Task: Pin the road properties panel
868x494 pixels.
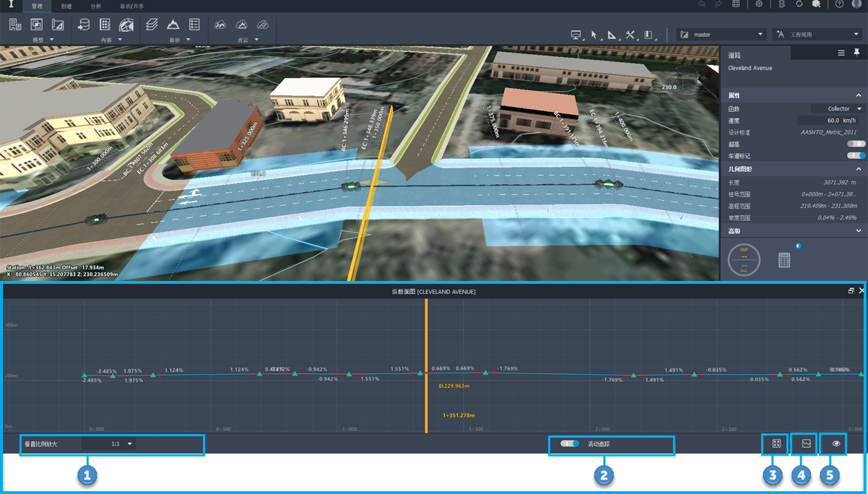Action: (856, 53)
